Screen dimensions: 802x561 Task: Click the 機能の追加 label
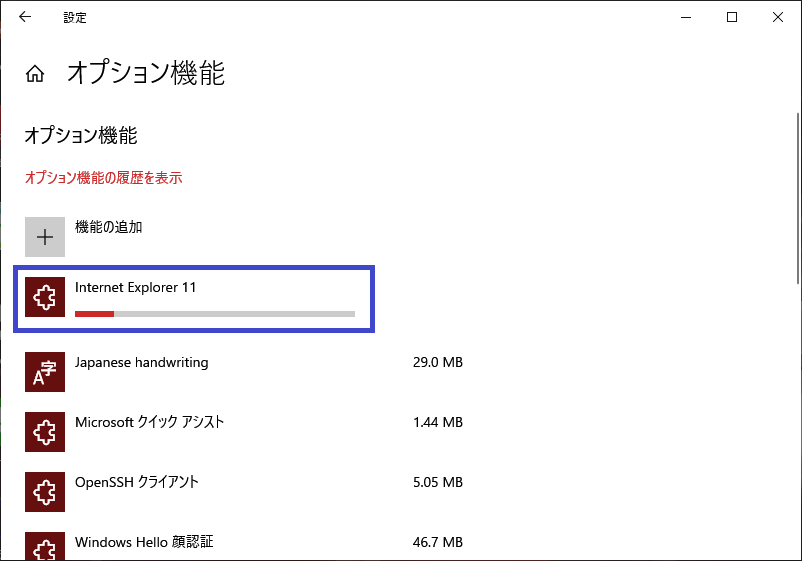point(108,227)
